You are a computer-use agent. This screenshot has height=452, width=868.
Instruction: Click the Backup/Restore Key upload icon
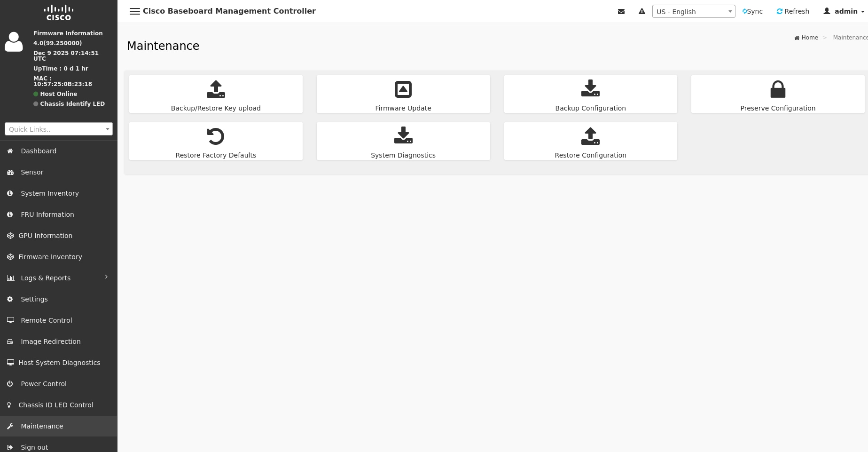(216, 89)
